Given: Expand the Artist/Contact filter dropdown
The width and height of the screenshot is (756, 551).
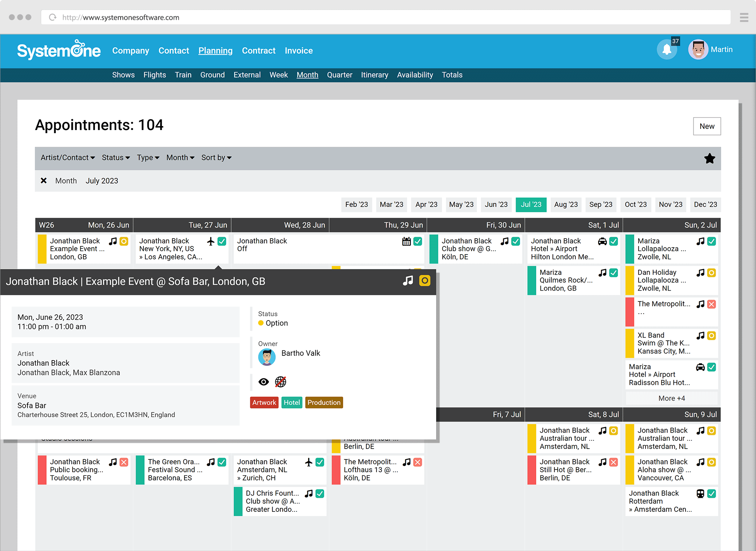Looking at the screenshot, I should (x=68, y=158).
